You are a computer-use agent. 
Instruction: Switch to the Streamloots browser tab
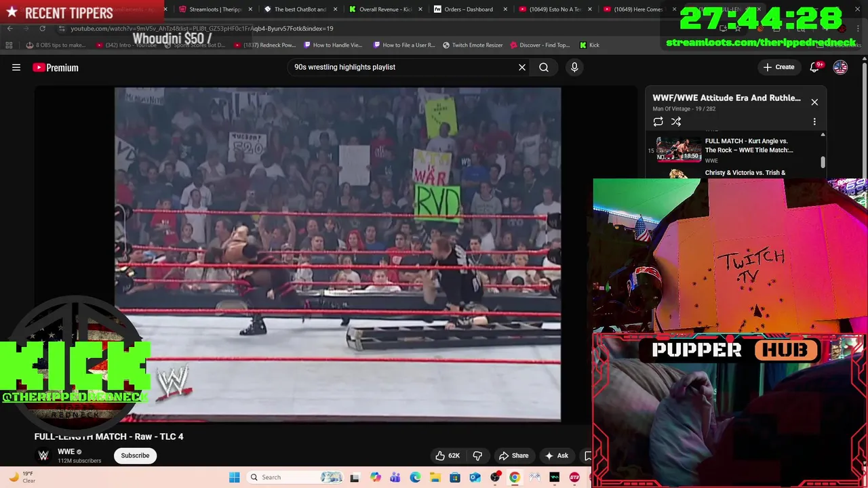[x=216, y=9]
